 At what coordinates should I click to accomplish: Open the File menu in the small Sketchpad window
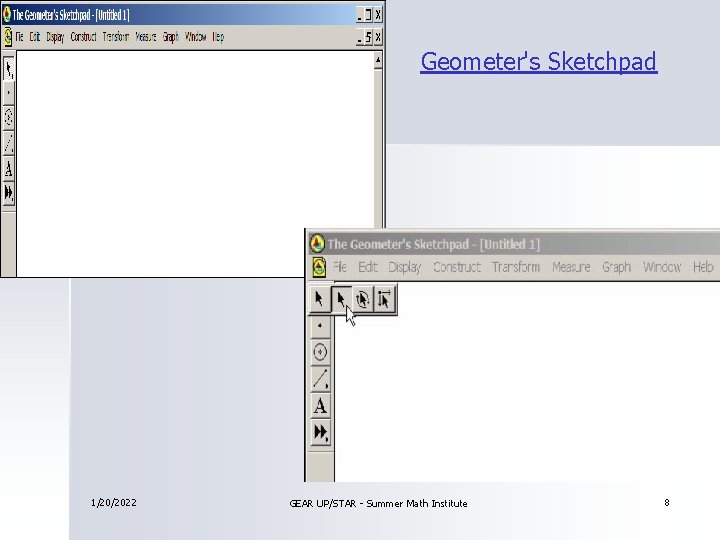pos(19,37)
